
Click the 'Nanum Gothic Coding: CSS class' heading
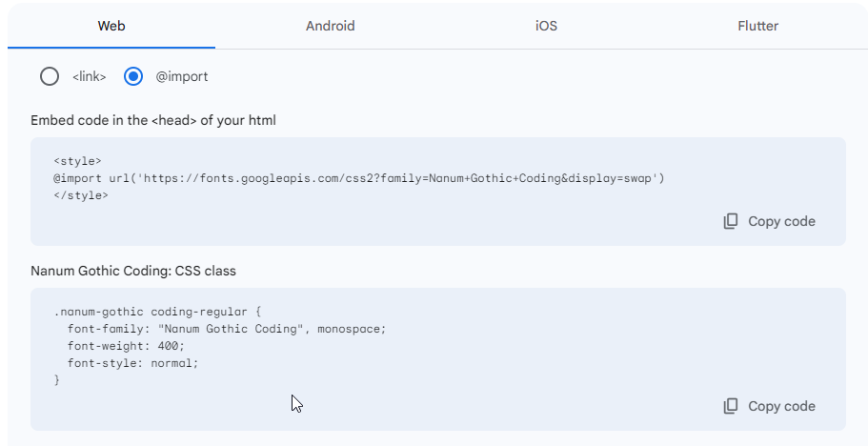pyautogui.click(x=133, y=271)
